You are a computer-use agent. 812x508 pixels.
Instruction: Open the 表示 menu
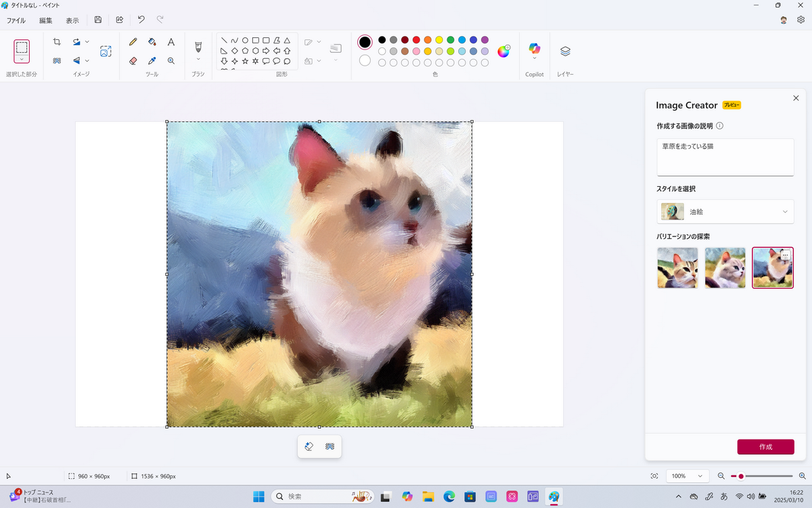tap(72, 20)
